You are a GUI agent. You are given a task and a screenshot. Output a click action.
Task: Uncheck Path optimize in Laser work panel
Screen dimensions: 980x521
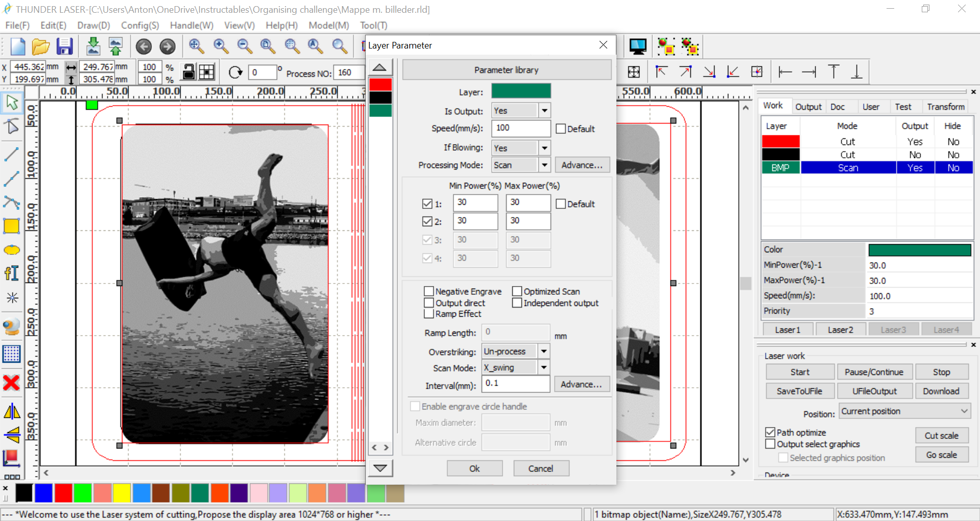click(x=771, y=432)
